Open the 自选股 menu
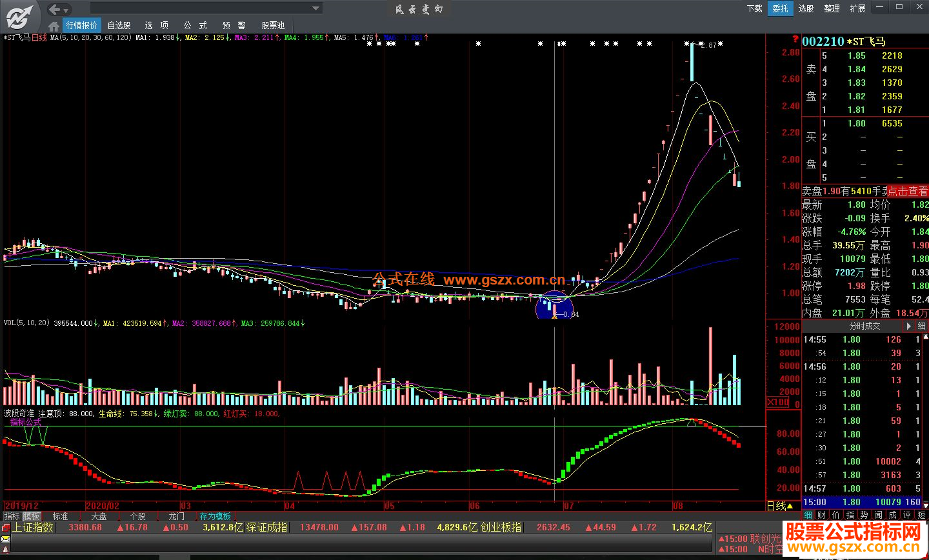The image size is (929, 560). [x=119, y=25]
